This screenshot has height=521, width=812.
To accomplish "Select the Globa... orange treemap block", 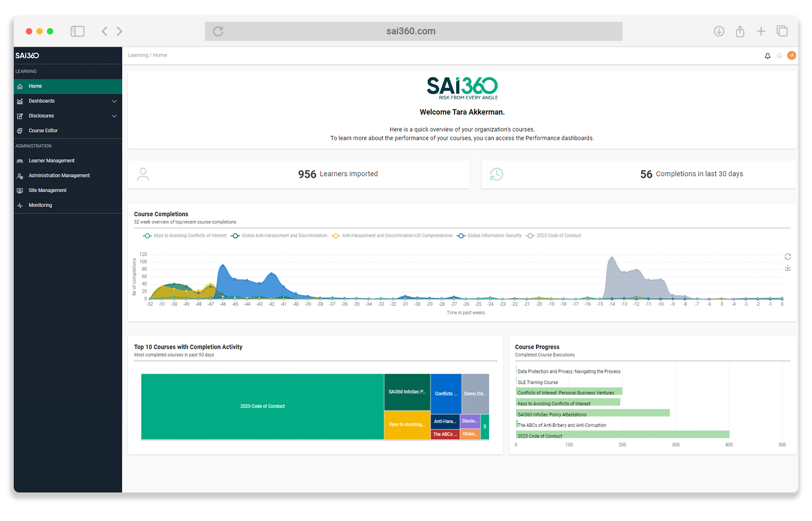I will pyautogui.click(x=470, y=434).
